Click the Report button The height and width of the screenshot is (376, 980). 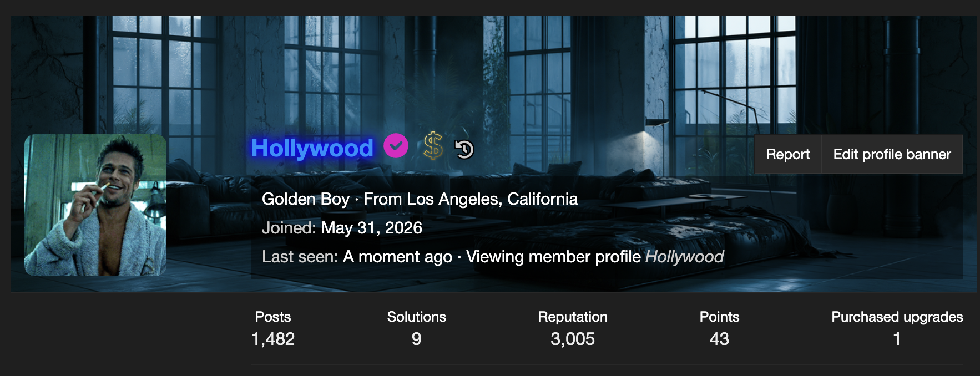pos(787,154)
